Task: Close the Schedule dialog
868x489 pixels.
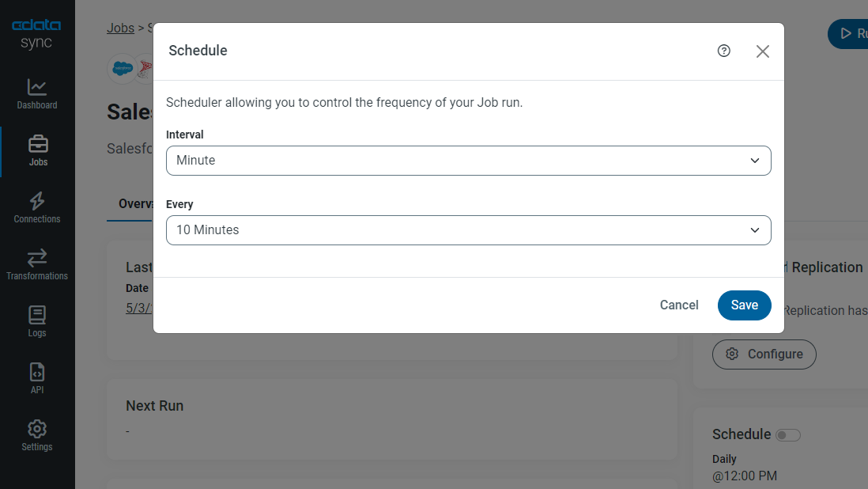Action: coord(762,51)
